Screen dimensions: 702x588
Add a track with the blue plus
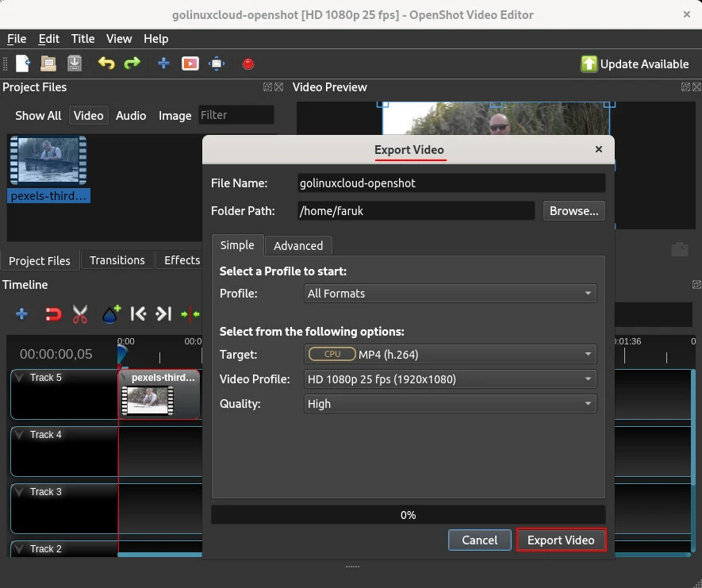click(21, 314)
